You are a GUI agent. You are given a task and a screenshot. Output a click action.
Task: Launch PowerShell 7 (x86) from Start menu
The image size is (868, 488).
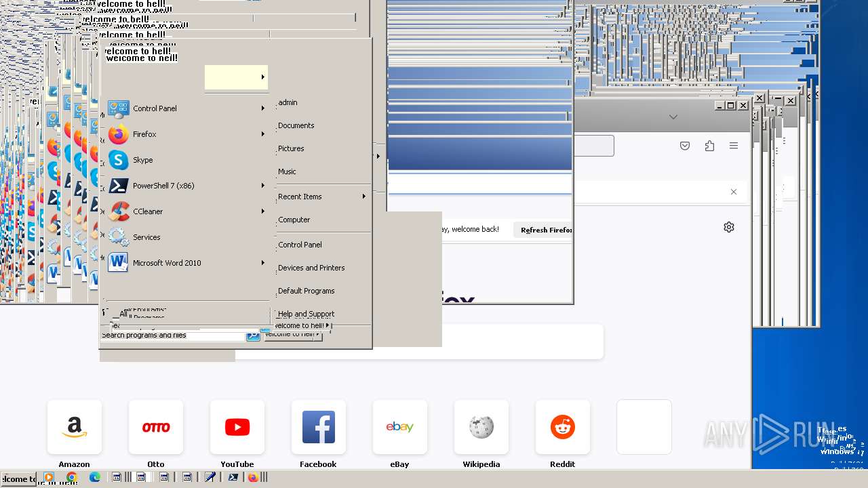(x=119, y=186)
